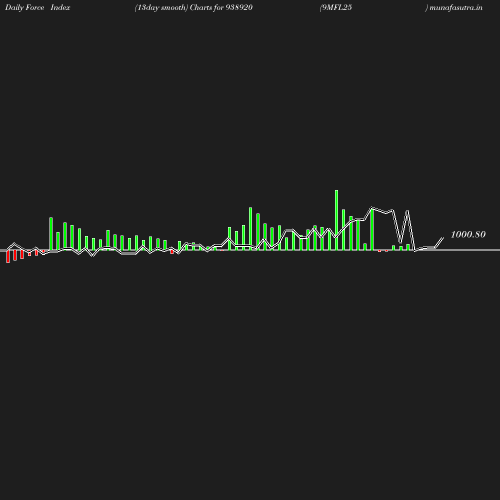Click the first red bar at chart start
500x500 pixels.
(8, 256)
